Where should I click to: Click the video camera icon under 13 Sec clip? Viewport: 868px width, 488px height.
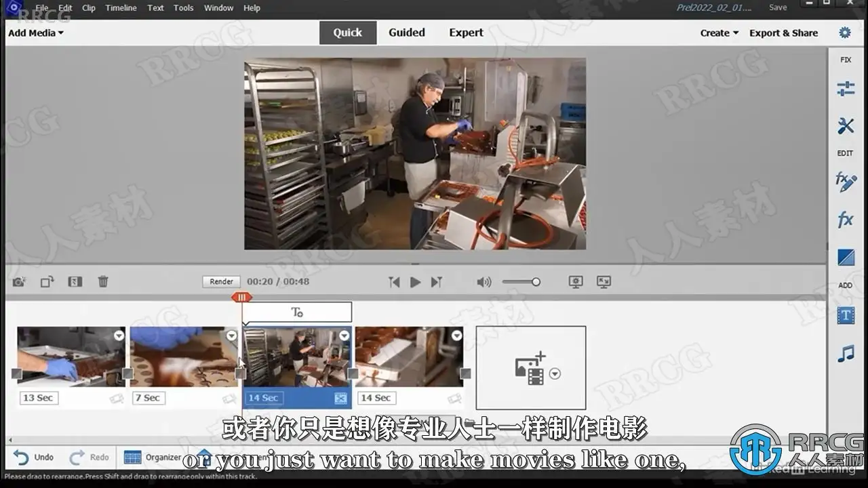(x=116, y=399)
